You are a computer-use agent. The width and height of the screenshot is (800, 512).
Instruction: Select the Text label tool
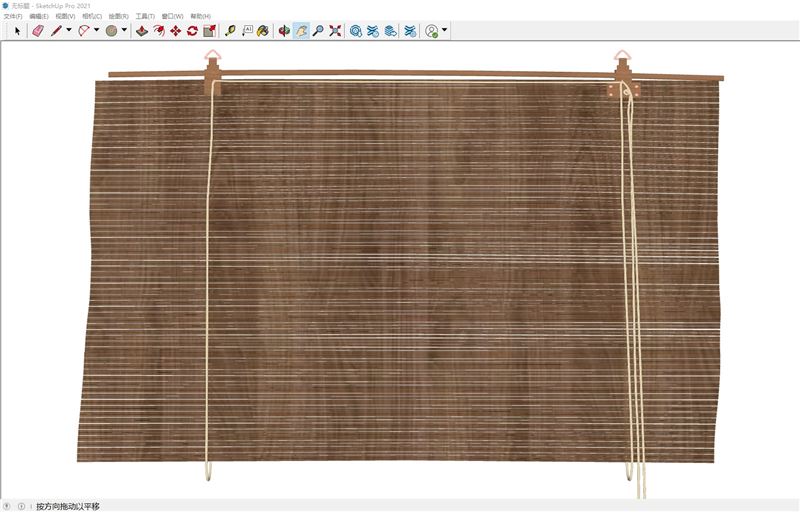247,31
